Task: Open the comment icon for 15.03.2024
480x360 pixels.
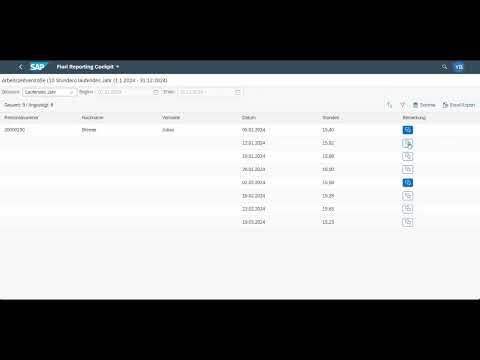Action: 408,222
